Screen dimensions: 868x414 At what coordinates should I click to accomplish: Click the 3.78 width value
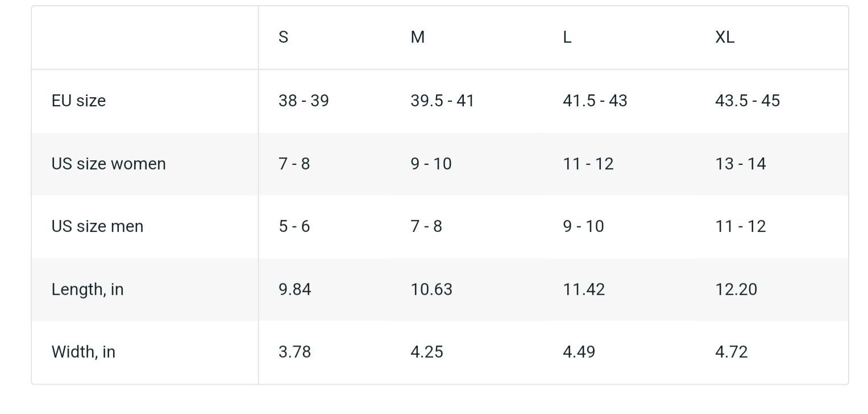click(294, 352)
